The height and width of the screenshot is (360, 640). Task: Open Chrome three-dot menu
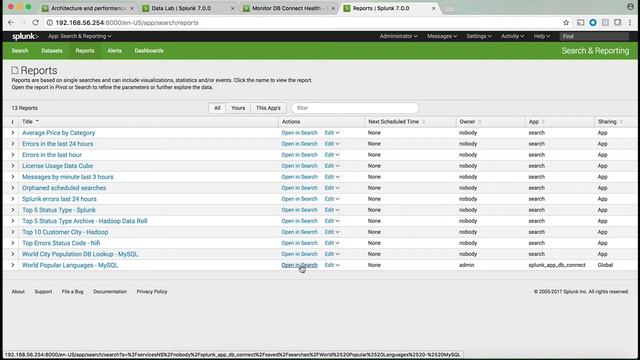(630, 23)
